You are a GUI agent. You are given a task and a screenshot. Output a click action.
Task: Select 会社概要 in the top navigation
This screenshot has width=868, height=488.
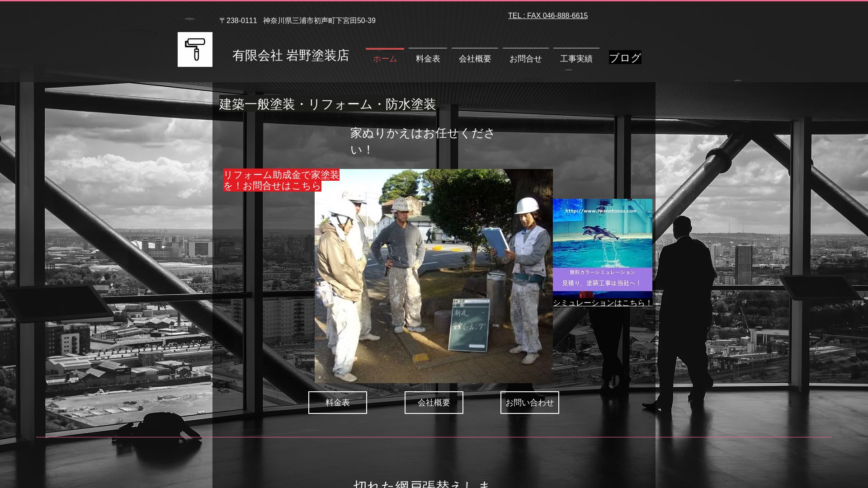(x=475, y=58)
